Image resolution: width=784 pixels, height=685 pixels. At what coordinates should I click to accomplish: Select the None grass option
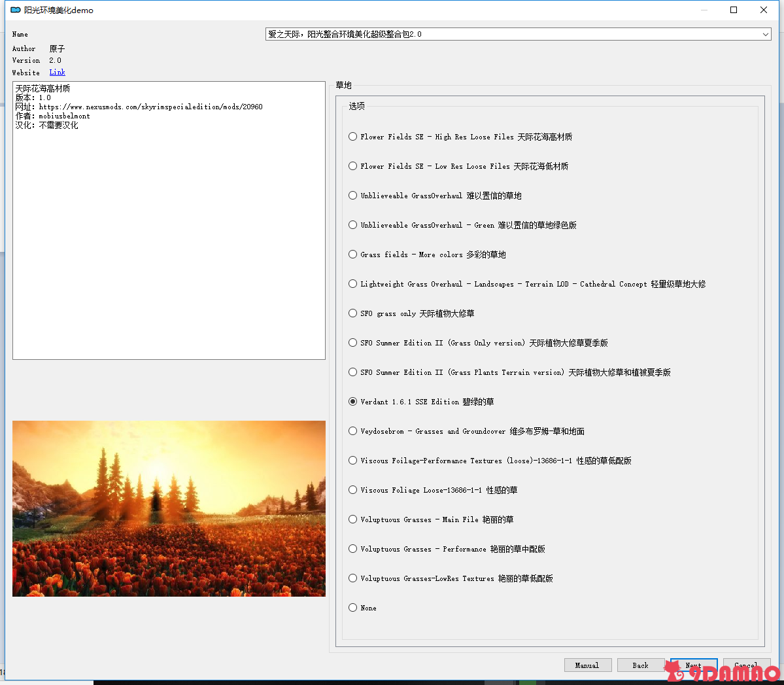[x=353, y=608]
